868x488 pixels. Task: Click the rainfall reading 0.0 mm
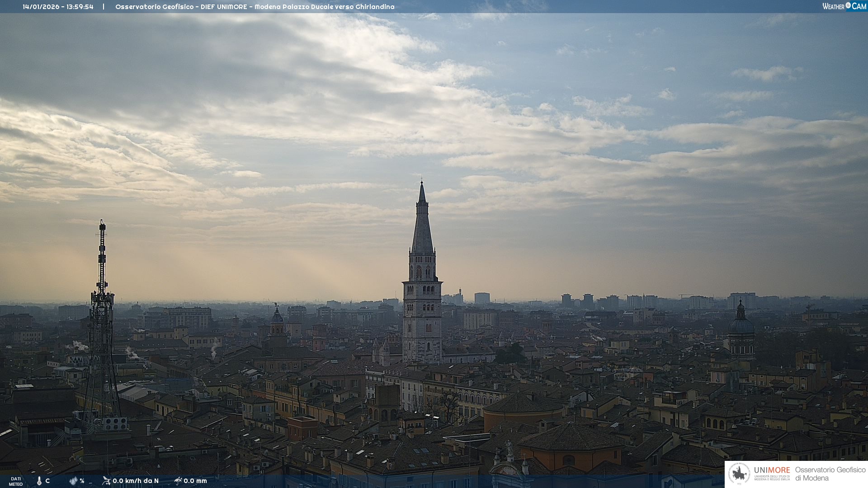195,481
